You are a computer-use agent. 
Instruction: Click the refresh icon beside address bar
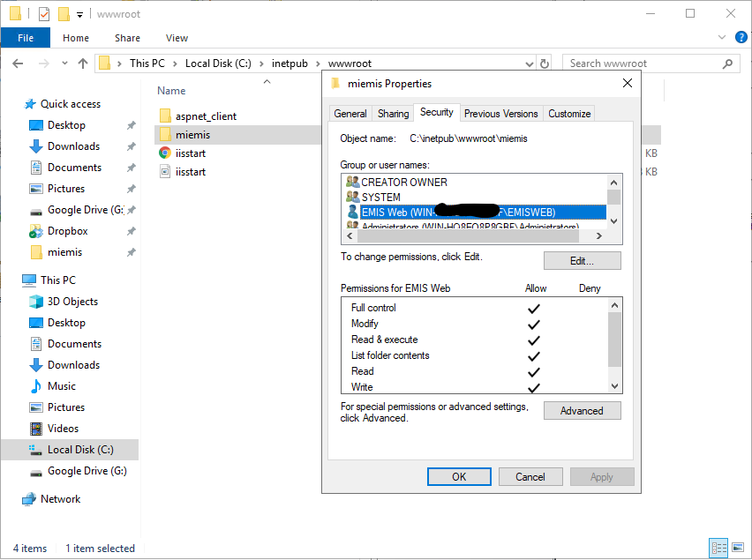[545, 63]
